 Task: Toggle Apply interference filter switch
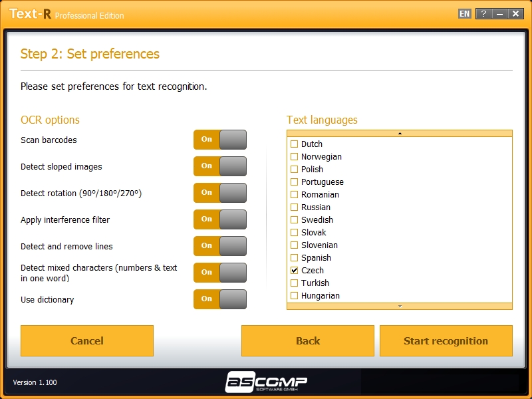pyautogui.click(x=220, y=219)
